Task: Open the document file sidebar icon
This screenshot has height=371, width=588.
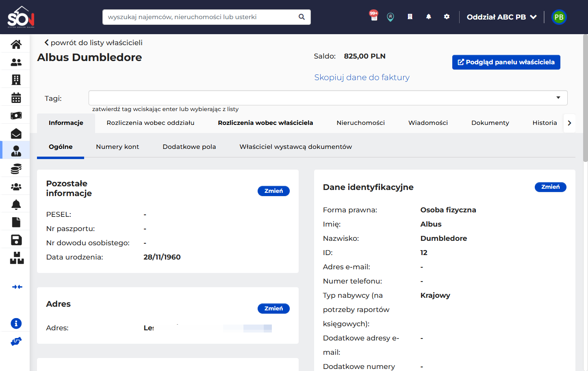Action: 16,222
